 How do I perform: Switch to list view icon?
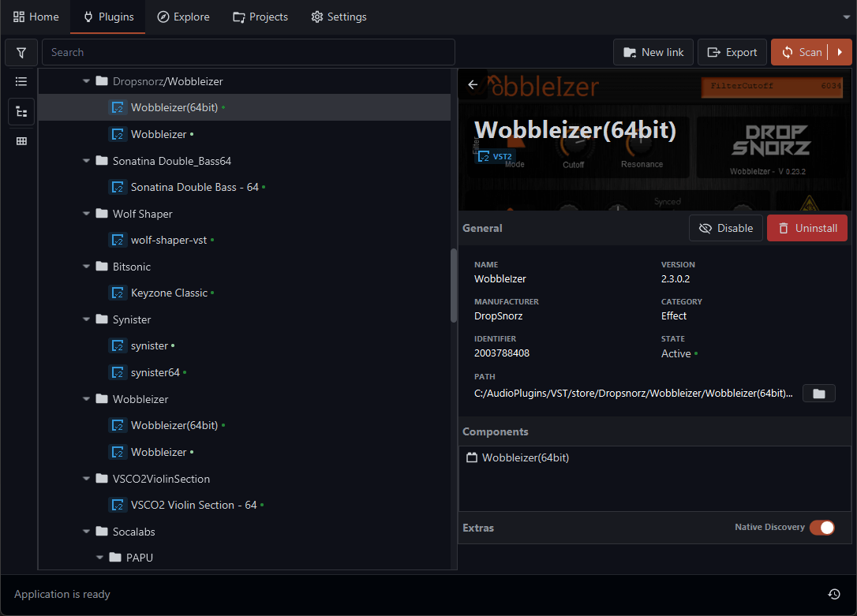[21, 82]
